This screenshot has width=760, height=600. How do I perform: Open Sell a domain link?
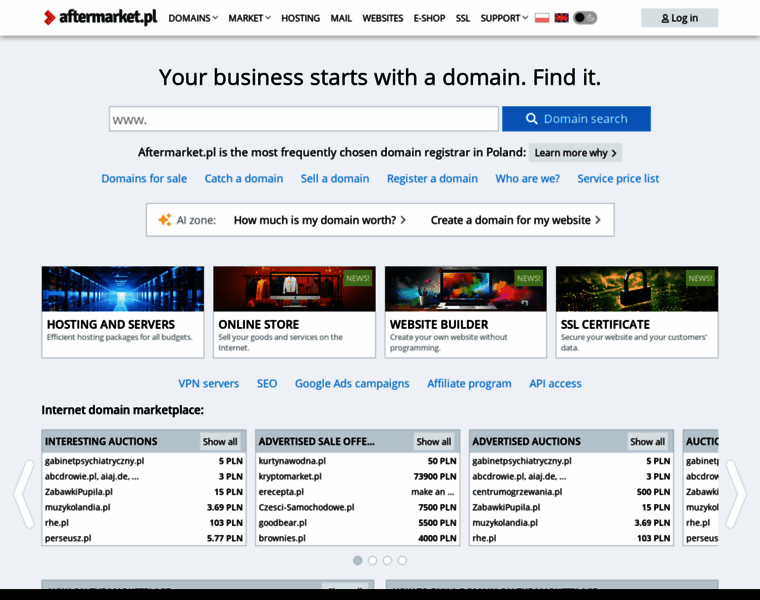coord(335,178)
